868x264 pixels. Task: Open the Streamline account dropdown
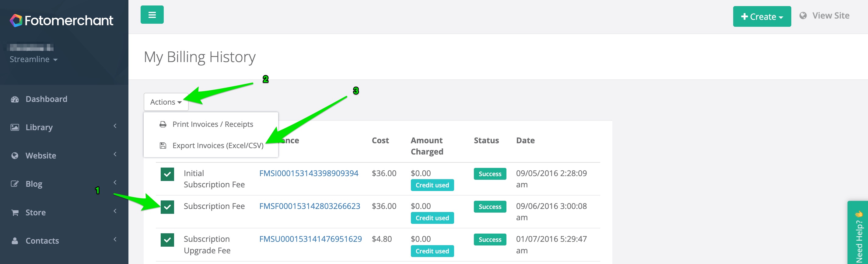pyautogui.click(x=33, y=59)
